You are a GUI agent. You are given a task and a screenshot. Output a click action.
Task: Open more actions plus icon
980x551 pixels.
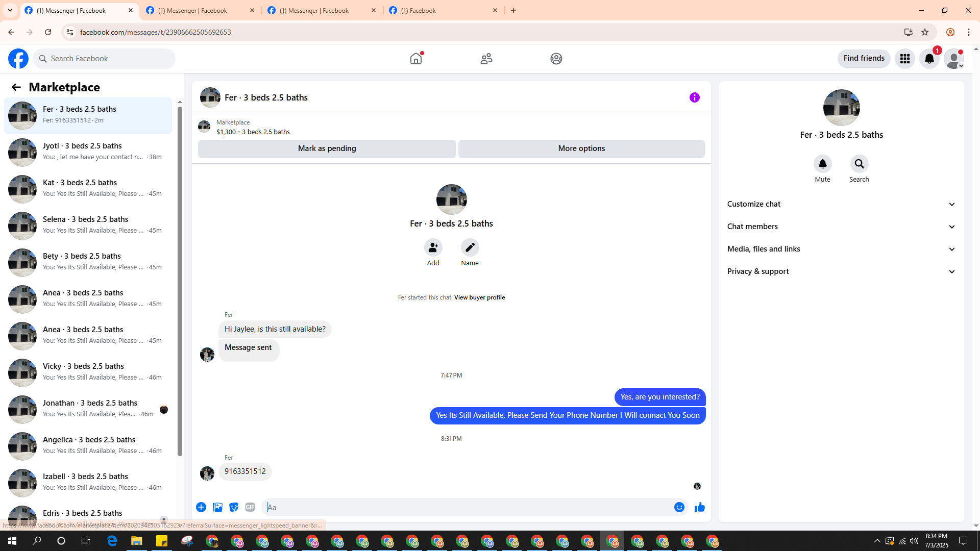click(201, 507)
